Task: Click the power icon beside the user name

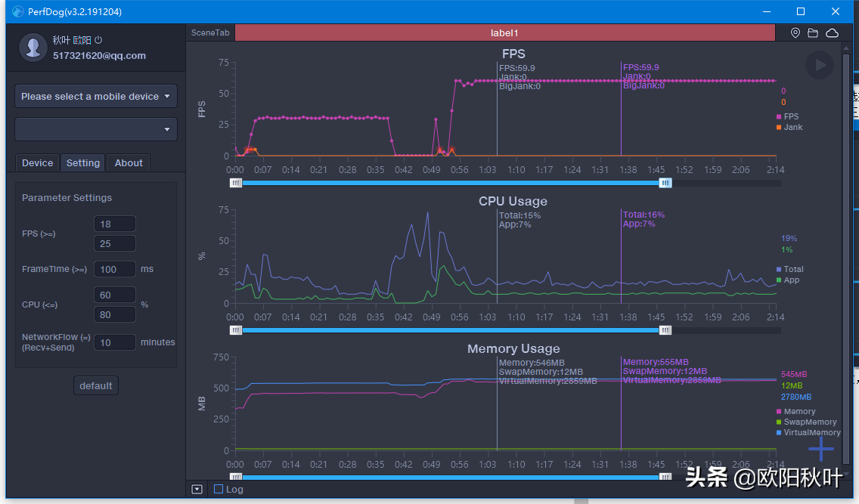Action: 98,40
